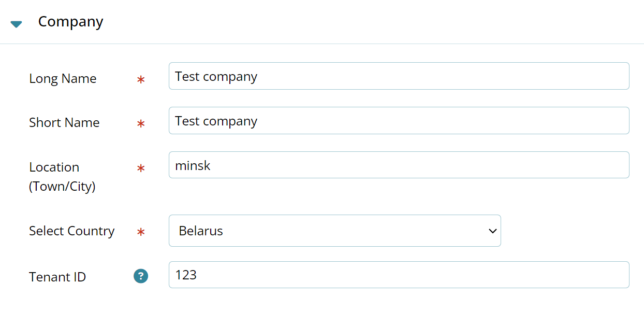This screenshot has height=311, width=644.
Task: Focus the Tenant ID input field
Action: pos(399,275)
